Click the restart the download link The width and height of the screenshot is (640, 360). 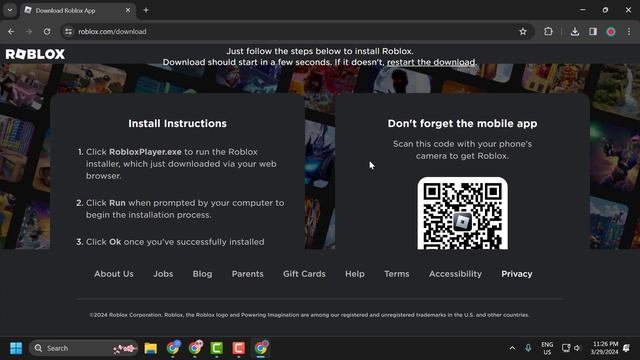(431, 62)
